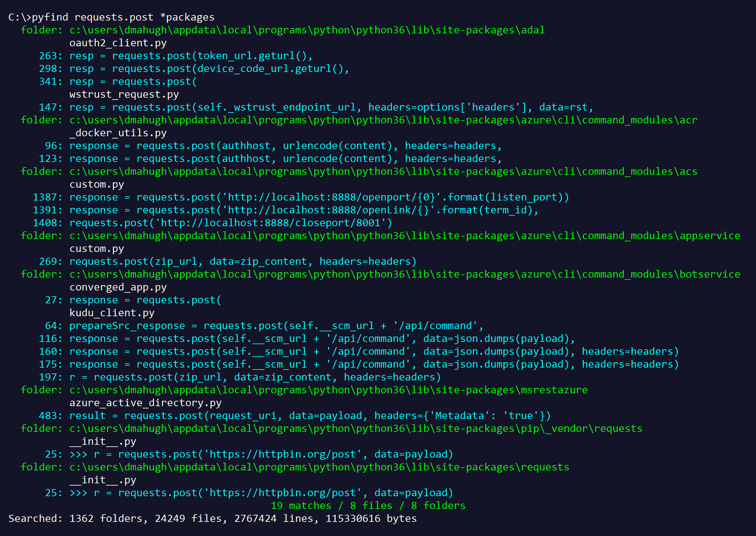Click custom.py under the appservice folder
This screenshot has height=536, width=756.
click(x=97, y=249)
